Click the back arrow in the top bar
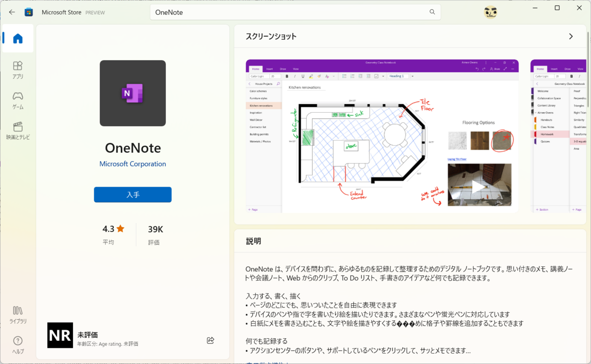 point(11,12)
